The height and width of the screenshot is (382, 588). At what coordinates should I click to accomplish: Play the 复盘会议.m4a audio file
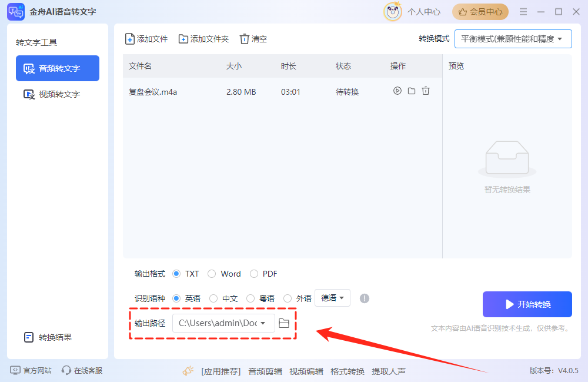tap(397, 91)
